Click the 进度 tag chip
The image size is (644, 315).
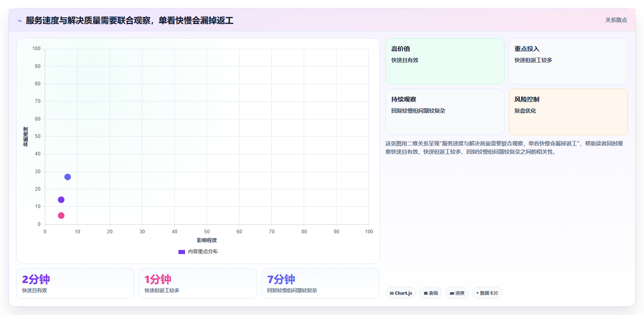[x=457, y=293]
